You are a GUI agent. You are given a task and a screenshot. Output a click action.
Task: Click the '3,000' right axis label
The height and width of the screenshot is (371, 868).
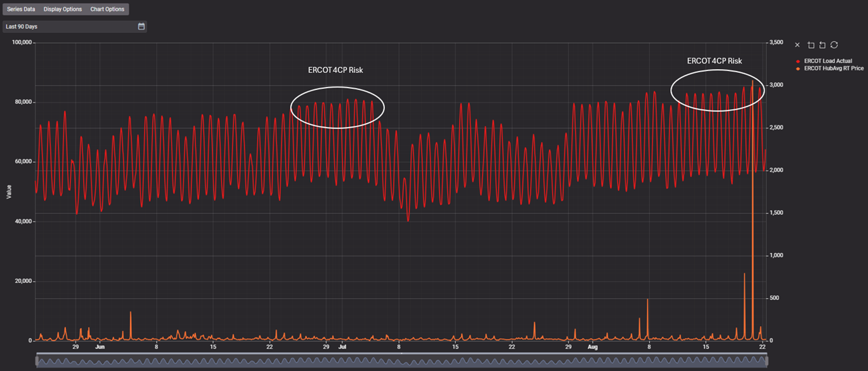pos(775,85)
